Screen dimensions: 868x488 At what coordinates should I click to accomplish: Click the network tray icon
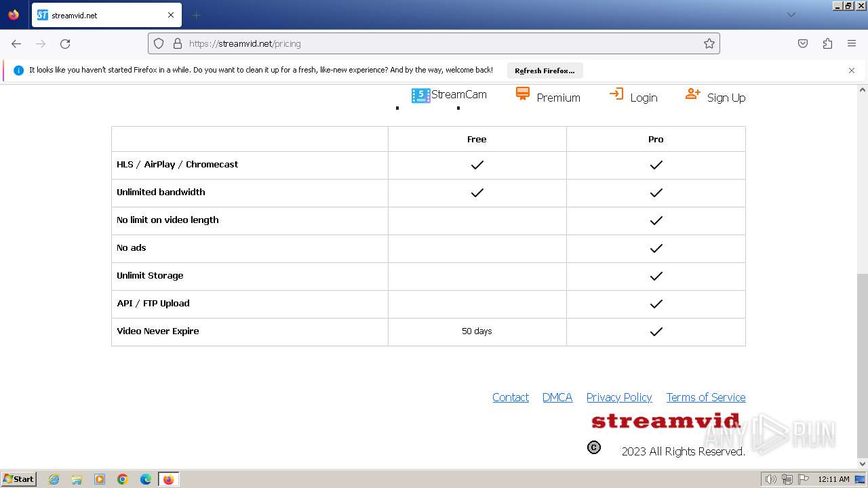tap(787, 479)
